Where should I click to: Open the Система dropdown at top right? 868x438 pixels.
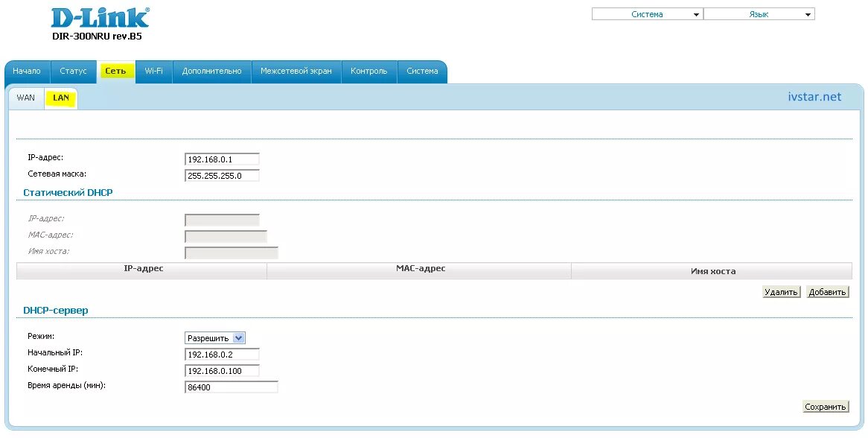point(647,14)
